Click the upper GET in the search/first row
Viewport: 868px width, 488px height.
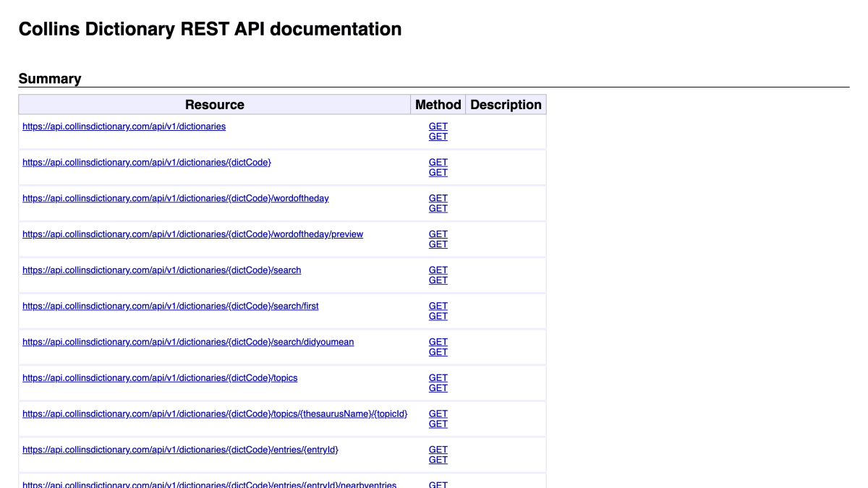[438, 306]
